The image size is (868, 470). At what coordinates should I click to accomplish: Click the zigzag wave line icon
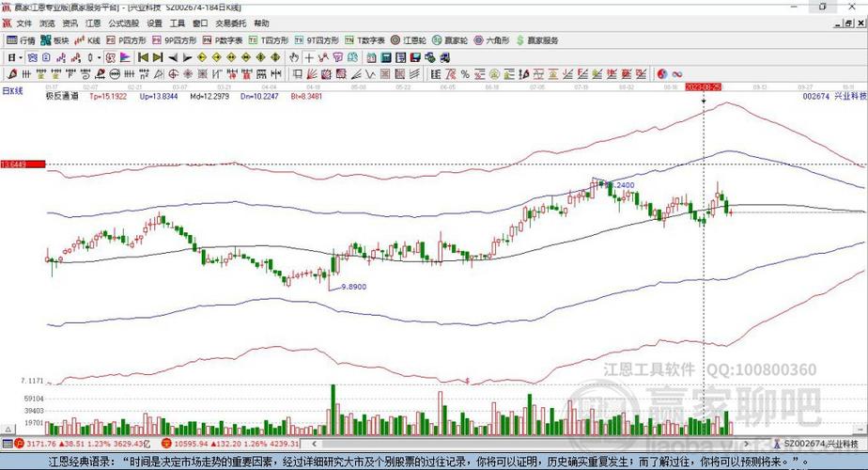370,73
